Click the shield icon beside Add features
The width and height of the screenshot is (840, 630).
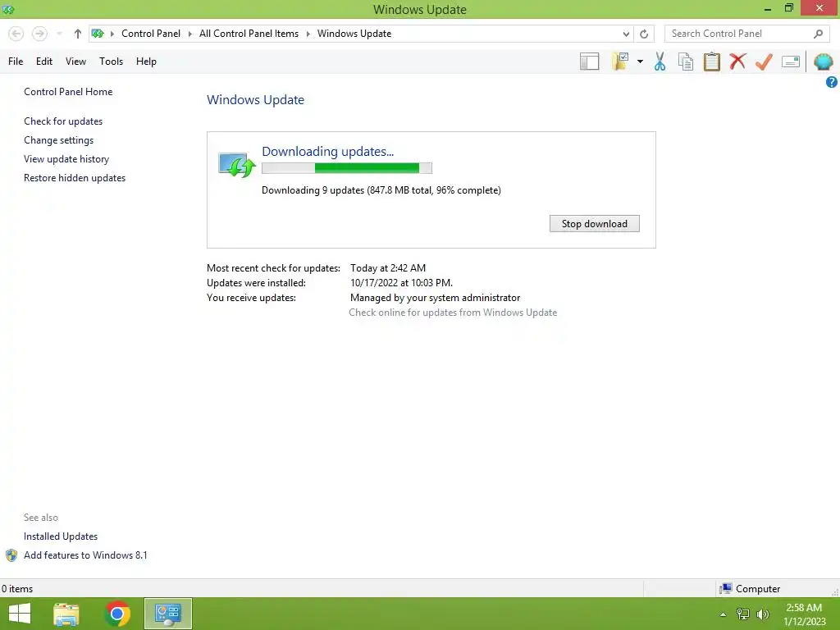[x=11, y=555]
